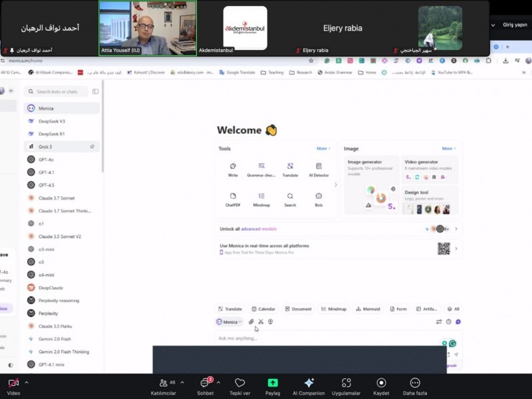The width and height of the screenshot is (532, 399).
Task: Expand Unlock all advanced models row
Action: [x=339, y=229]
